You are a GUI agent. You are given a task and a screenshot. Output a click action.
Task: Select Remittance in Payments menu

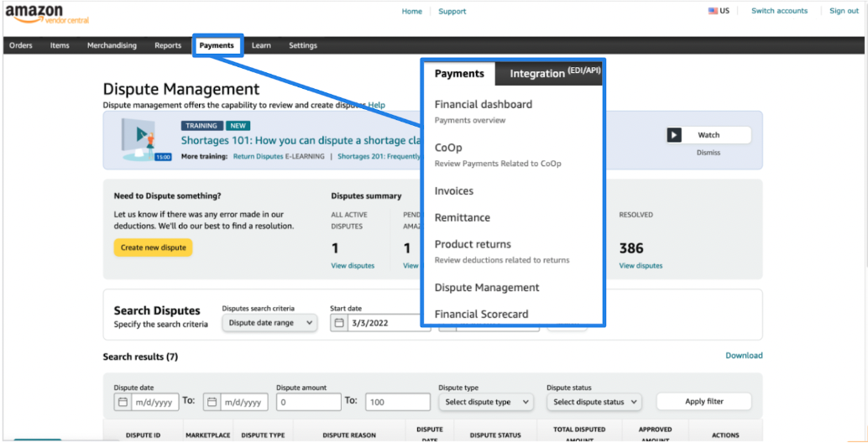(x=463, y=217)
